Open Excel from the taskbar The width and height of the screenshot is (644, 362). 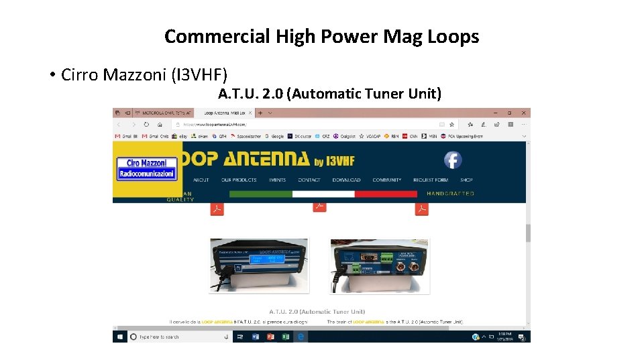tap(286, 337)
